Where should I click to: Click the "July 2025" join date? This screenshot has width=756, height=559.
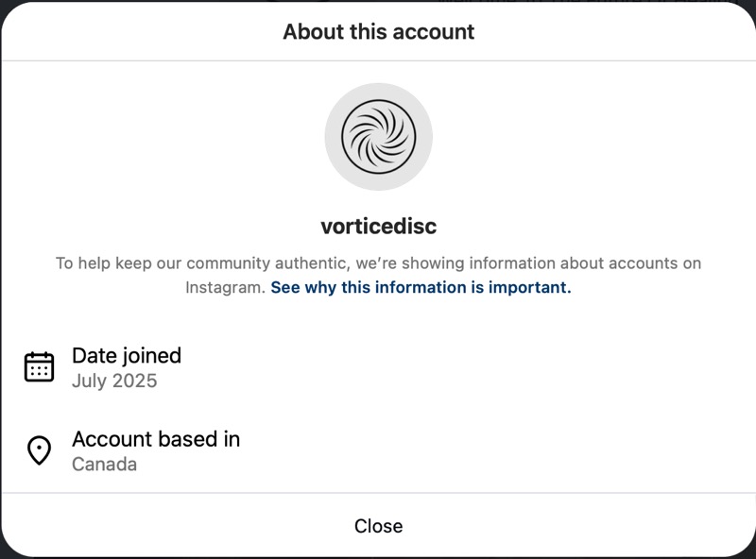(114, 381)
